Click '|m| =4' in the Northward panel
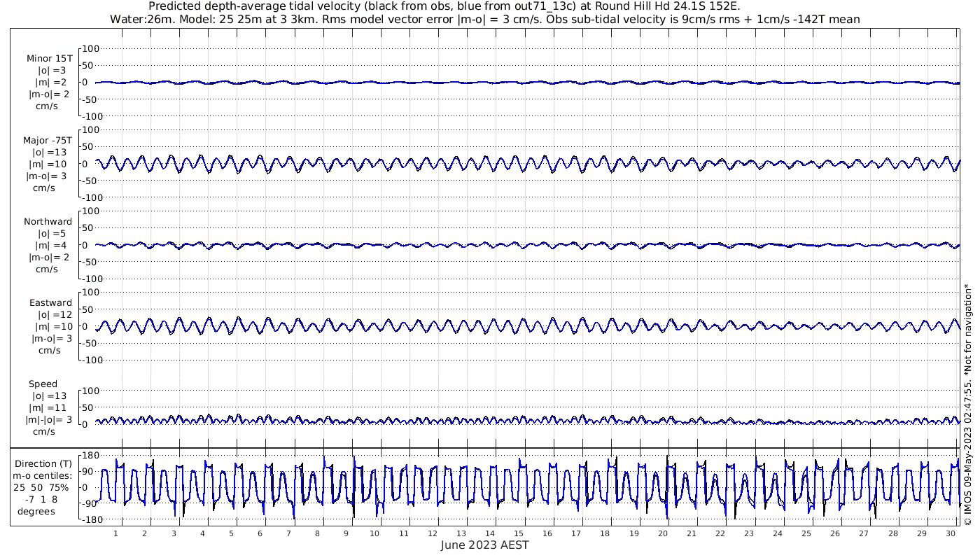Image resolution: width=980 pixels, height=560 pixels. (x=52, y=245)
